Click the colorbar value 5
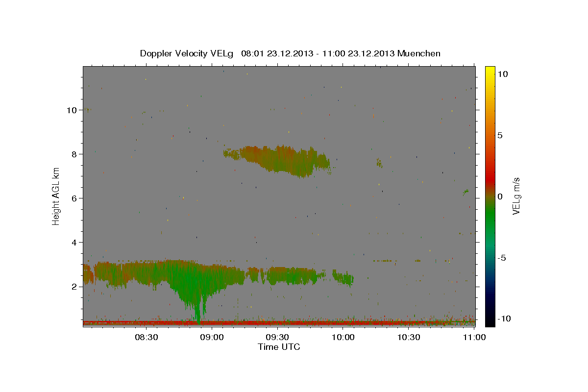Image resolution: width=588 pixels, height=392 pixels. [500, 135]
